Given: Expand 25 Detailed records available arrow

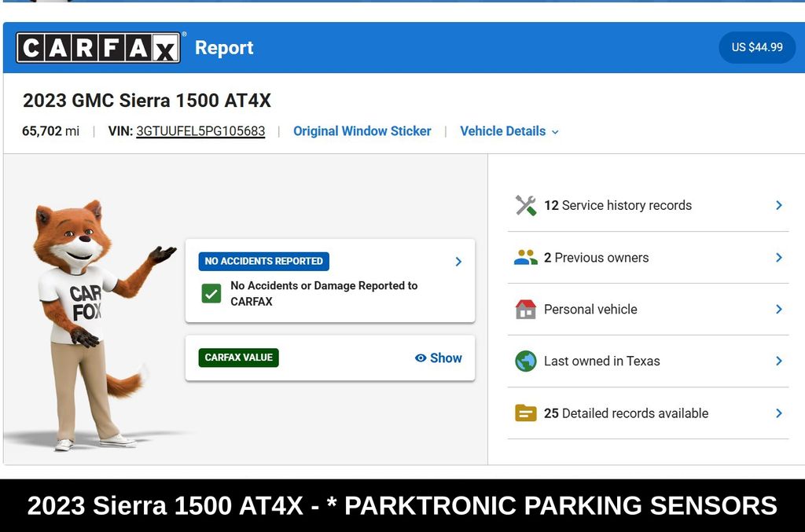Looking at the screenshot, I should tap(778, 413).
